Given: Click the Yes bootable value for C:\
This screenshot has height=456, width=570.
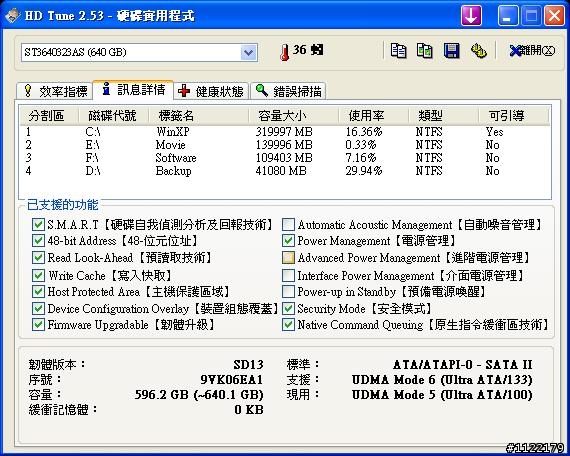Looking at the screenshot, I should click(494, 132).
